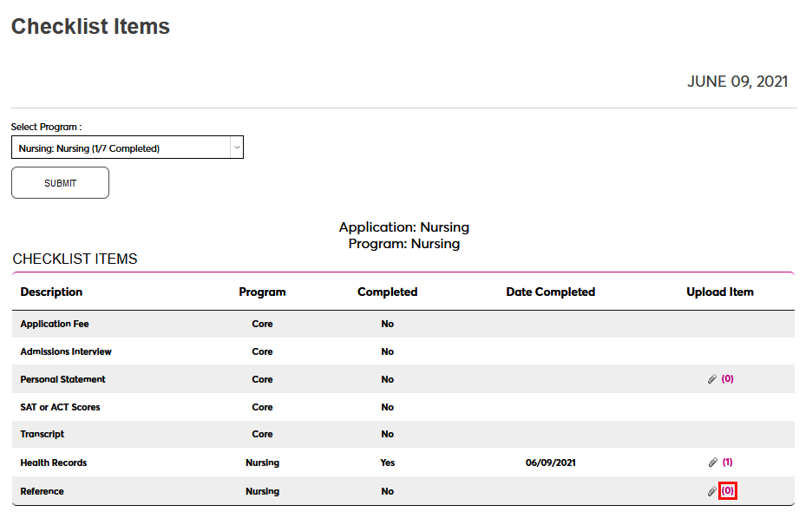This screenshot has width=812, height=525.
Task: Open the Reference row (0) uploads link
Action: click(728, 491)
